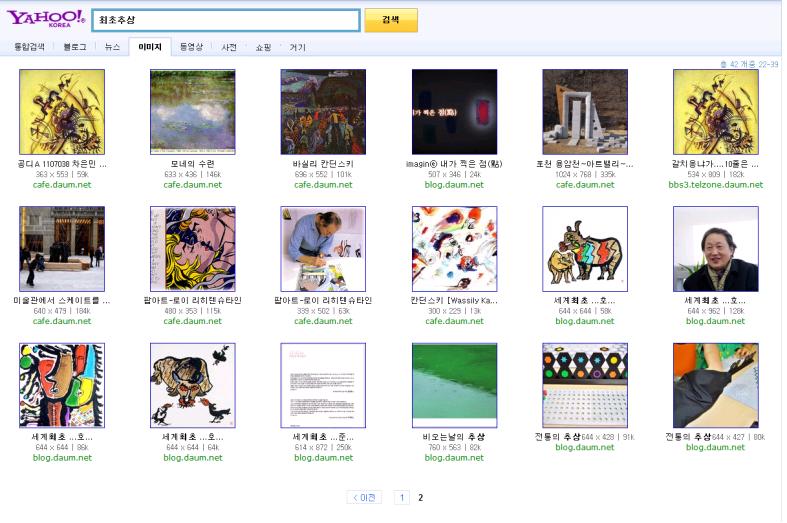Open the hexagon pattern 전통의 추상 thumbnail
The width and height of the screenshot is (787, 523).
[585, 385]
